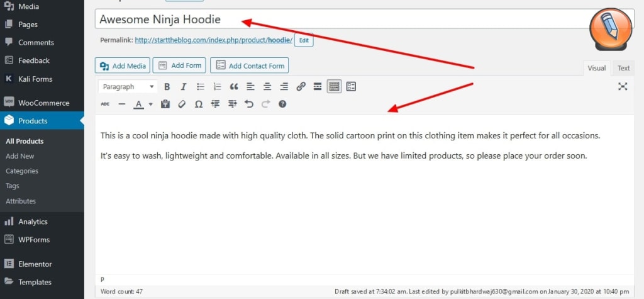Enter distraction-free fullscreen mode
Screen dimensions: 644x299
[x=623, y=86]
